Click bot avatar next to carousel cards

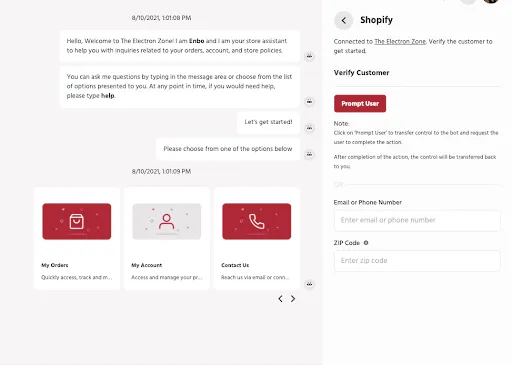(310, 284)
